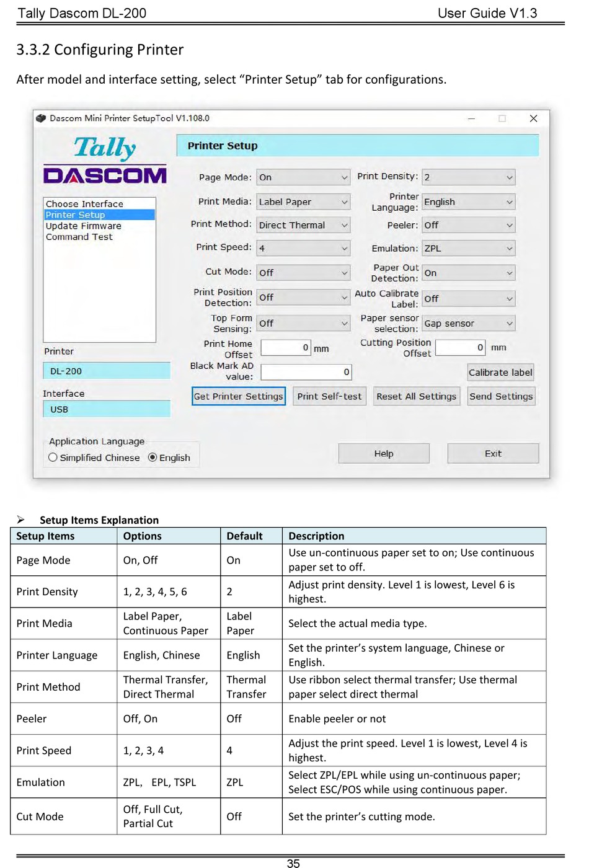Click the Exit button
This screenshot has height=868, width=589.
coord(493,453)
